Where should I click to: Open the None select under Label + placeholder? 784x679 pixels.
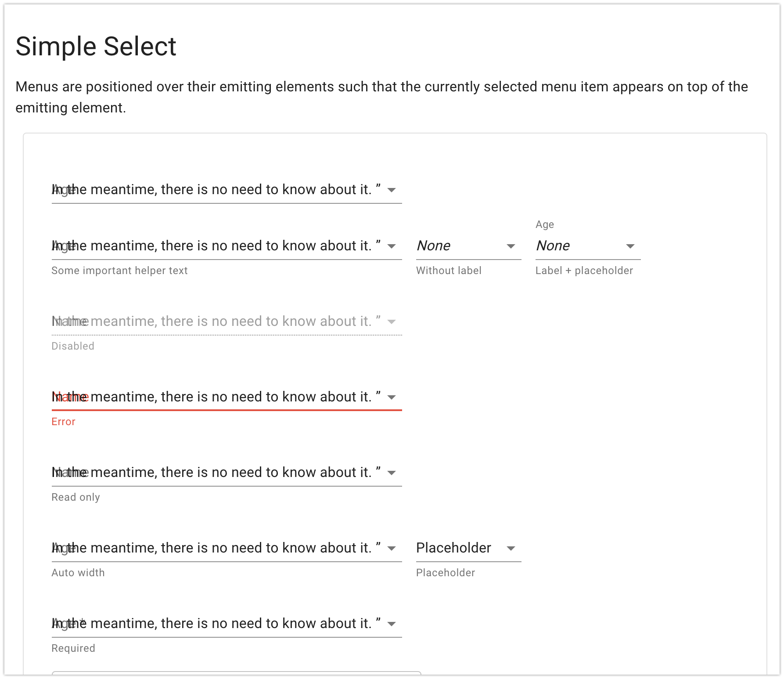coord(586,246)
